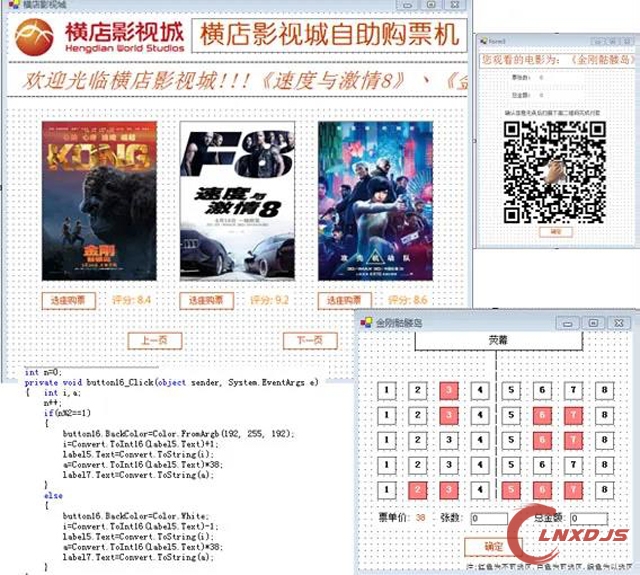Confirm seats with 确定 in seat window
640x575 pixels.
click(x=492, y=547)
